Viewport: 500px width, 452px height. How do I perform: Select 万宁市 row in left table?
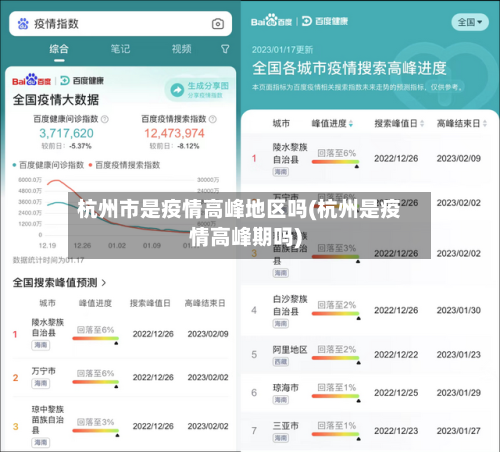coord(120,377)
